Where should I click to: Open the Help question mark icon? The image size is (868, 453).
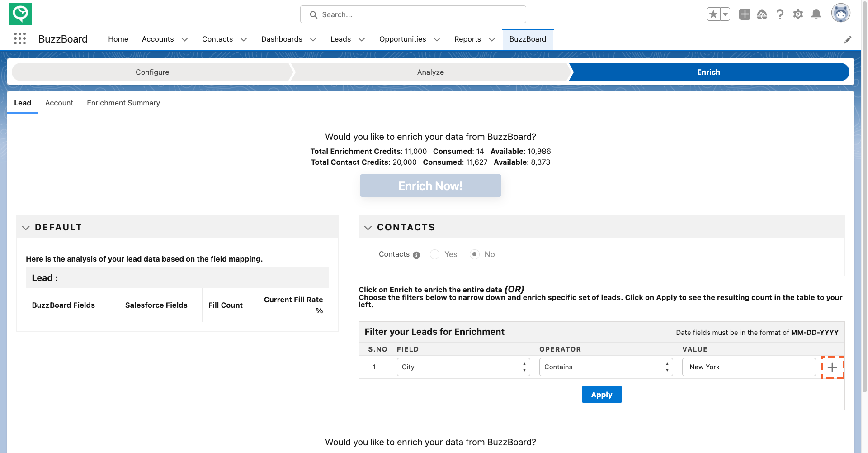point(780,14)
